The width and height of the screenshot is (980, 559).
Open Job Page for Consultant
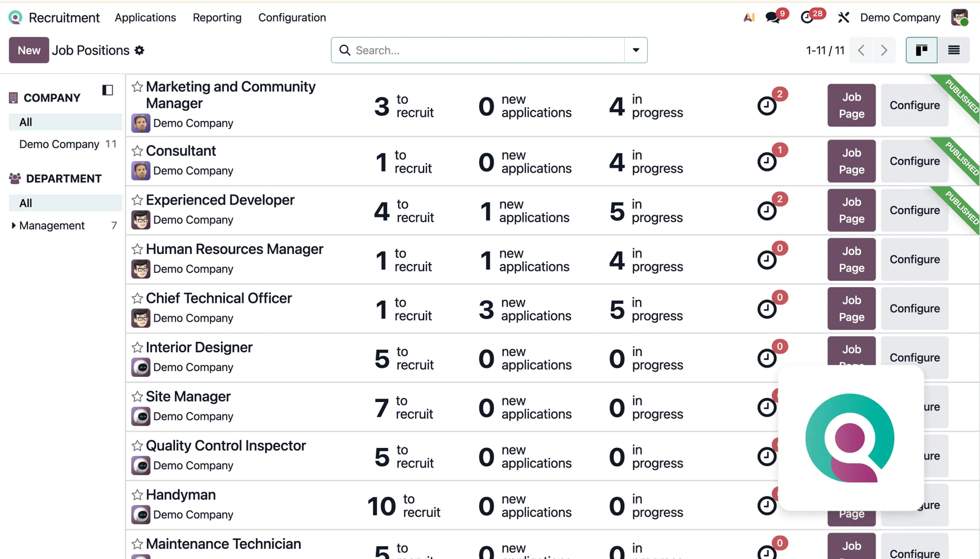pos(851,161)
